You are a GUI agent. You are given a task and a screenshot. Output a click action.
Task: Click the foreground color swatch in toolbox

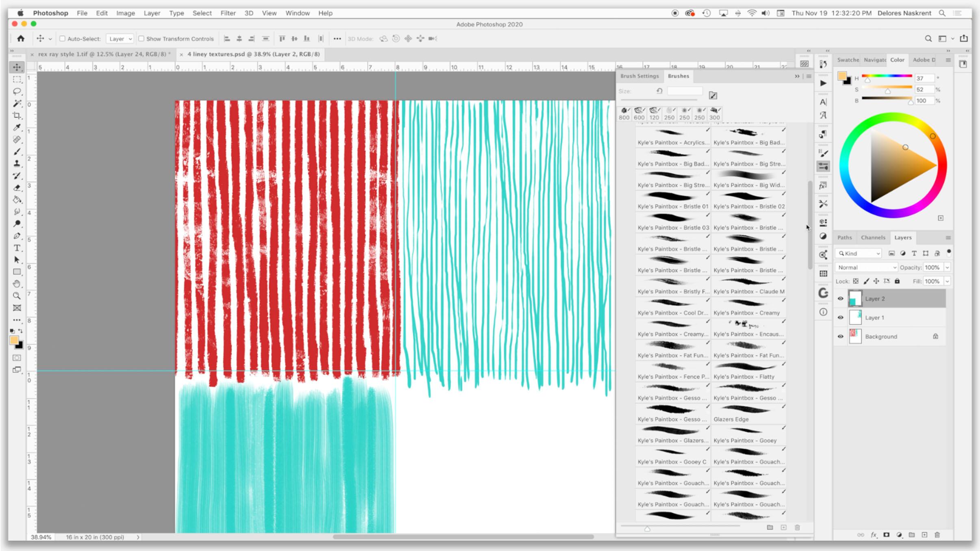coord(14,341)
